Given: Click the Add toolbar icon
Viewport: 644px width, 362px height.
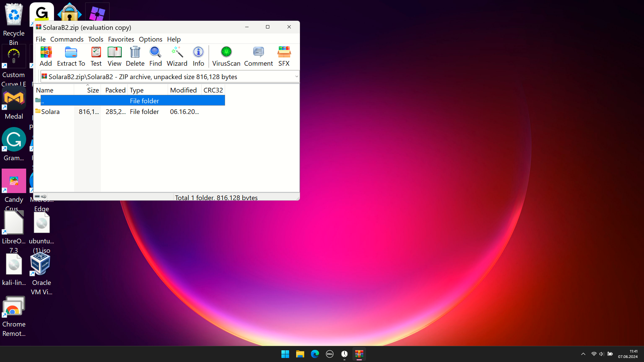Looking at the screenshot, I should 46,56.
